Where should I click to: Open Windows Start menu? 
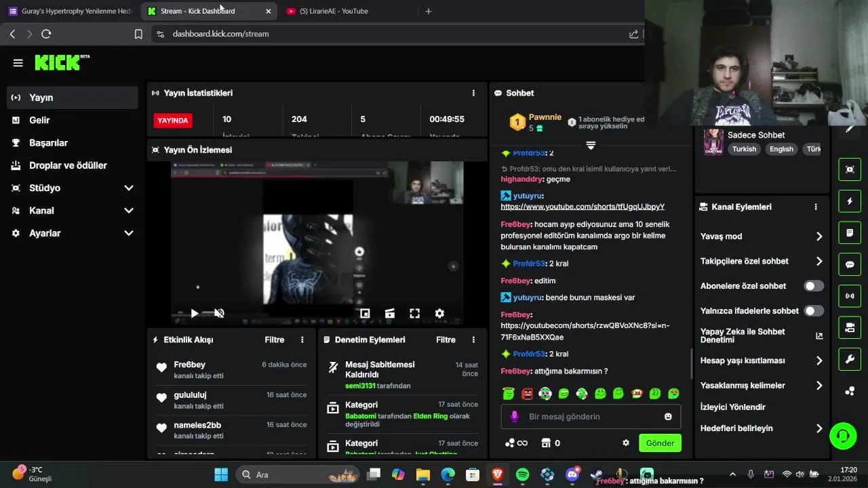coord(221,474)
